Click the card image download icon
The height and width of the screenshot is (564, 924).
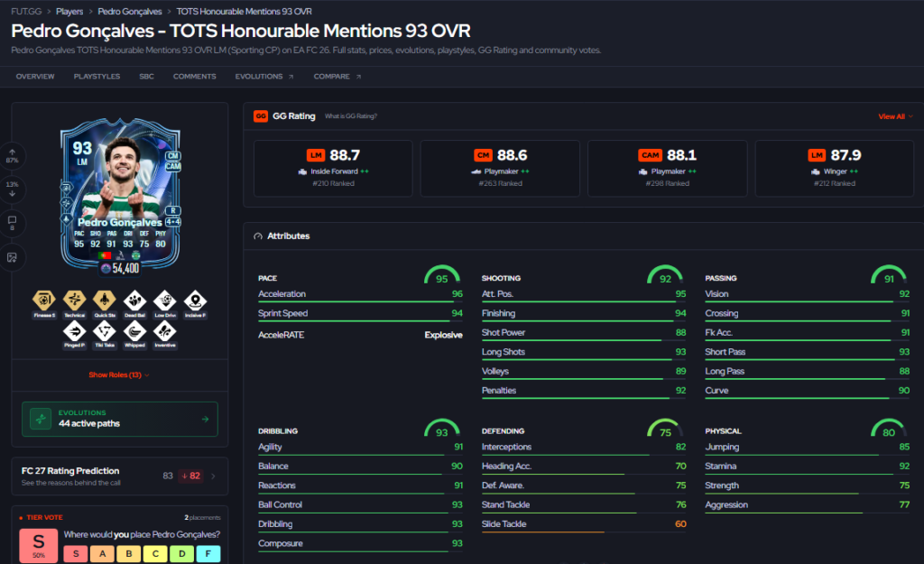tap(13, 257)
